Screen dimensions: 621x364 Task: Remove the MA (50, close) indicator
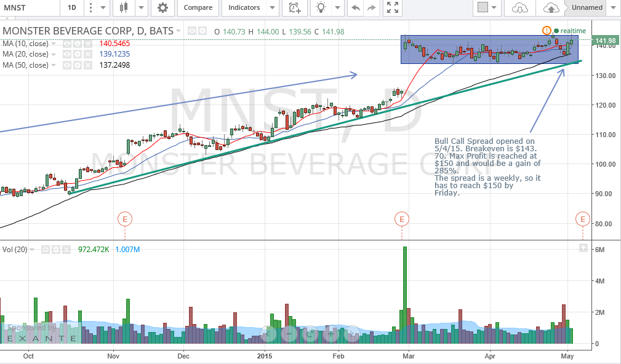(87, 65)
